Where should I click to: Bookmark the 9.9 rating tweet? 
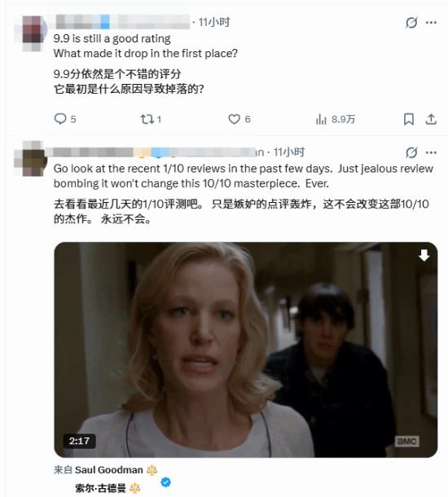pos(409,119)
